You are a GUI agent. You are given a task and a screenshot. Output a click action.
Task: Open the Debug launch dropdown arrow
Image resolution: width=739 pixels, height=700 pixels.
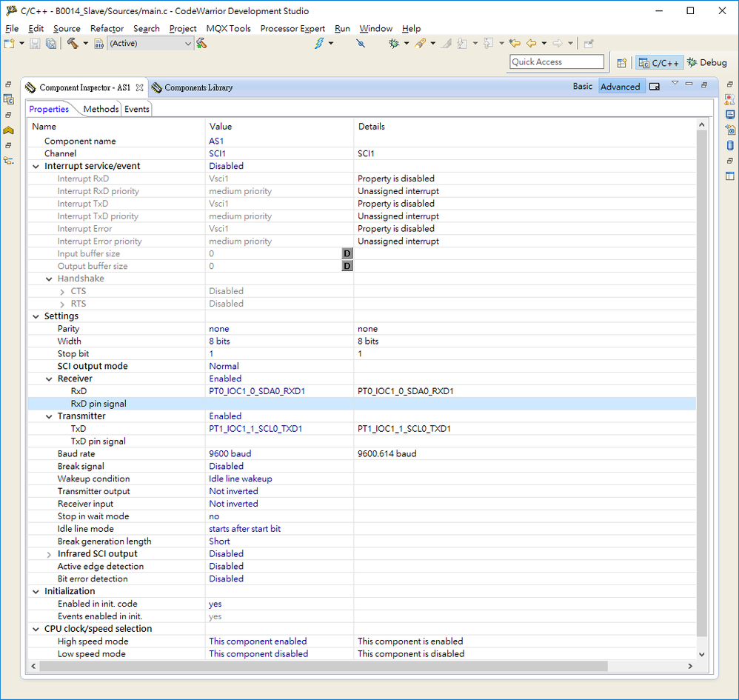[407, 44]
